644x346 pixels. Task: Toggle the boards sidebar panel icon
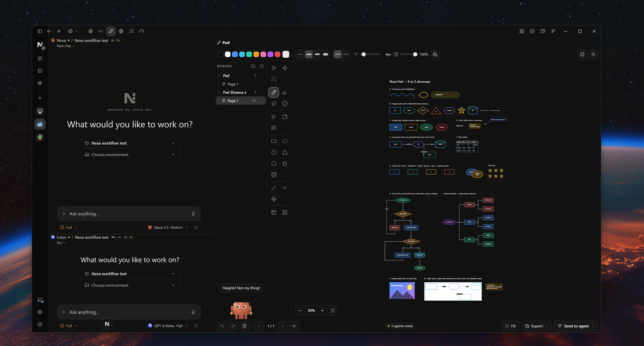(262, 66)
